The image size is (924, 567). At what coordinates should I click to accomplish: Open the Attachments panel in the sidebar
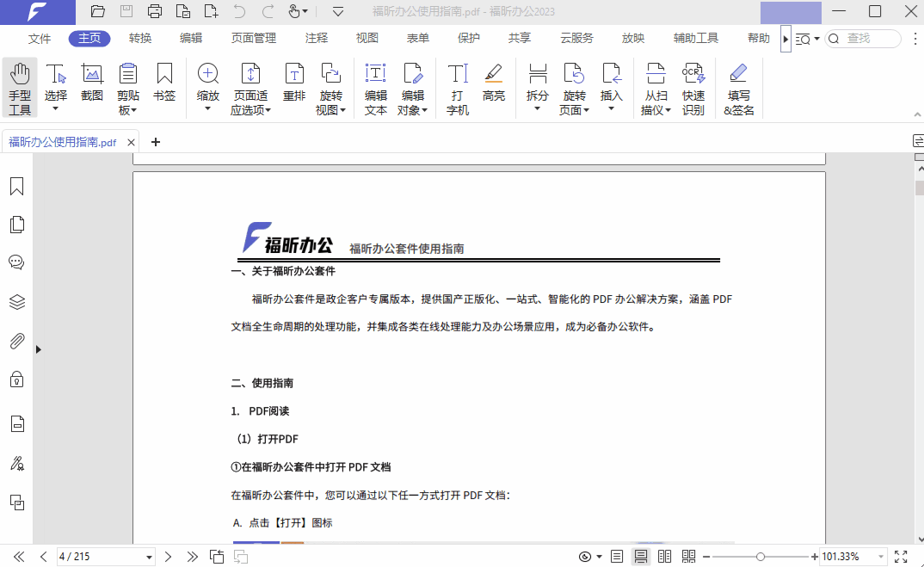tap(16, 341)
